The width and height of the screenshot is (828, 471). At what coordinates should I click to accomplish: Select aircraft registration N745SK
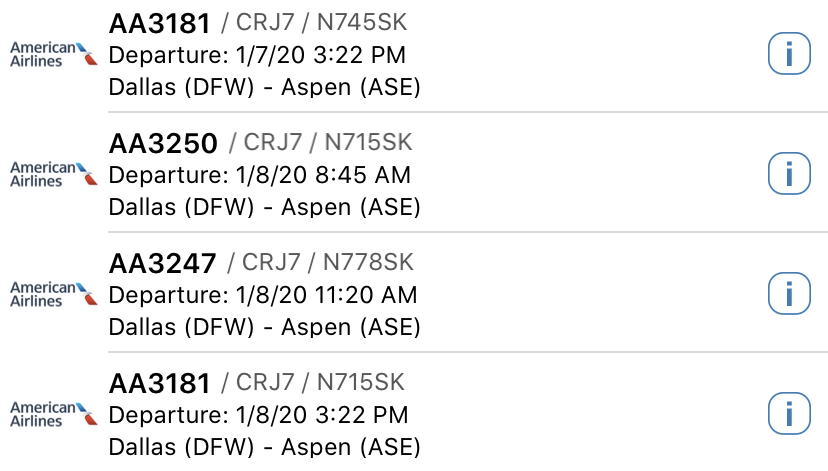pos(361,22)
